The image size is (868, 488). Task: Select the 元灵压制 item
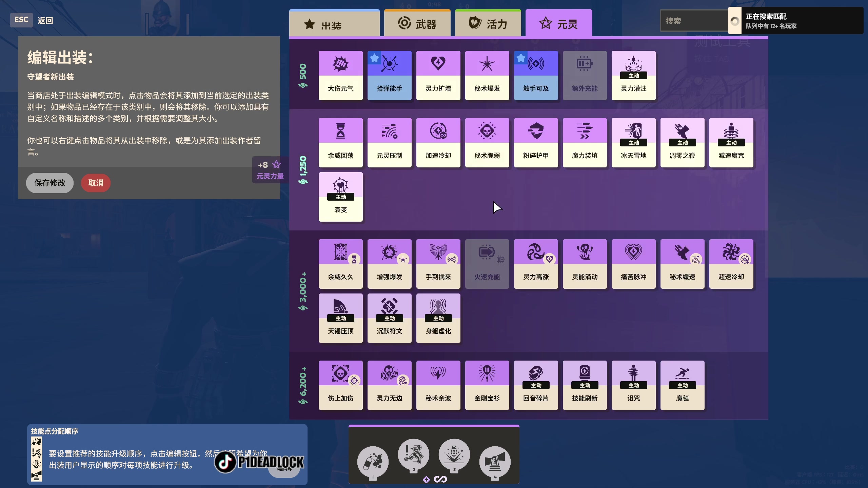click(389, 142)
